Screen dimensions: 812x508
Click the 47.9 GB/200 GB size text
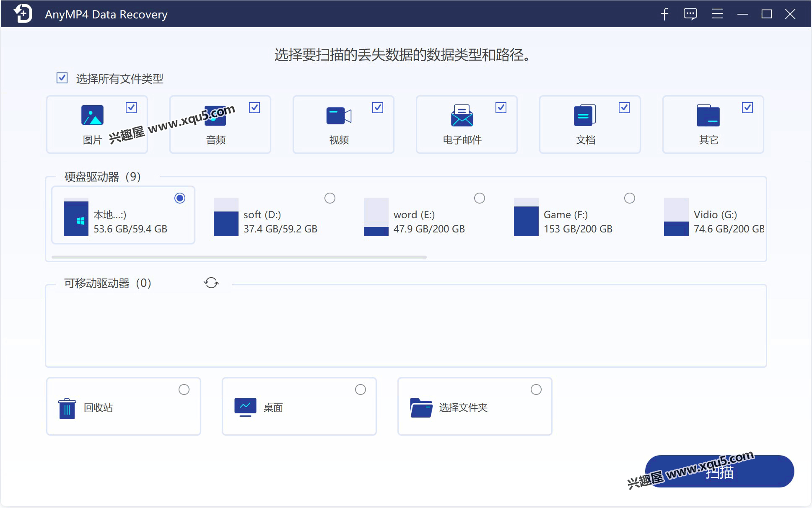(x=429, y=229)
